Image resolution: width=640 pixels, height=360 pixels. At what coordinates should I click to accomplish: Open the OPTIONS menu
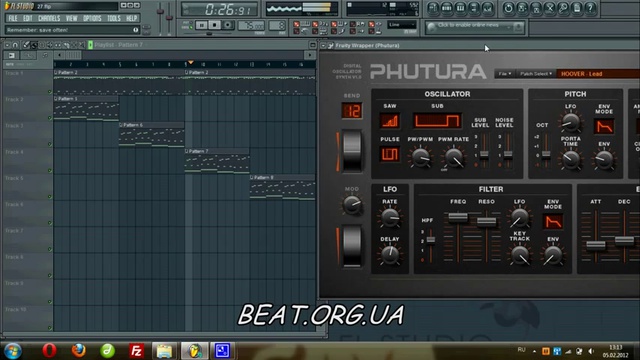pyautogui.click(x=92, y=18)
